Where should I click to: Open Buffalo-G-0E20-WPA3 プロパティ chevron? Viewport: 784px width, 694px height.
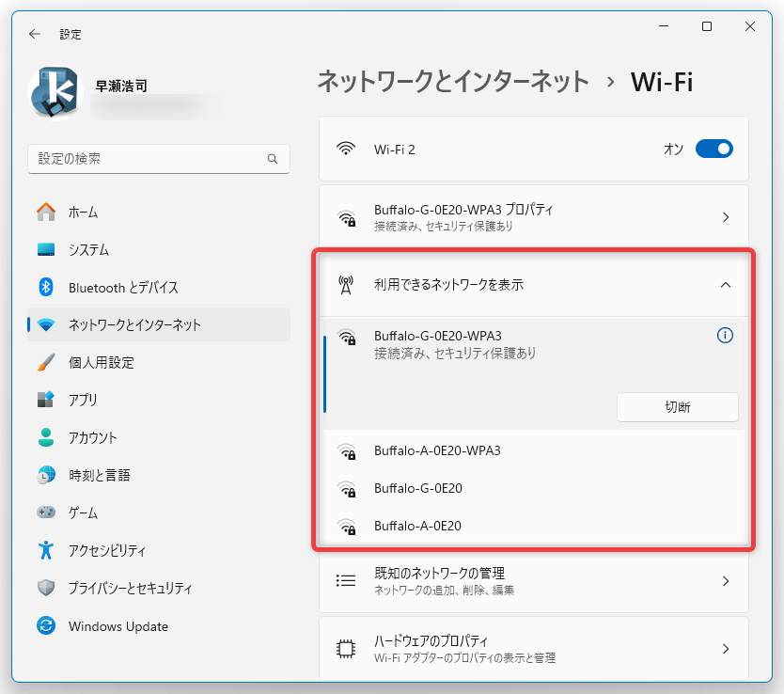(x=726, y=217)
